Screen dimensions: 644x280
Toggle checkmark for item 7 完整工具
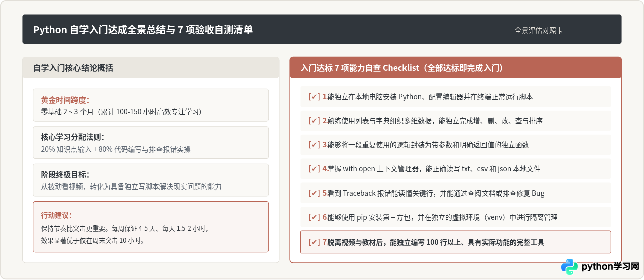pos(314,242)
